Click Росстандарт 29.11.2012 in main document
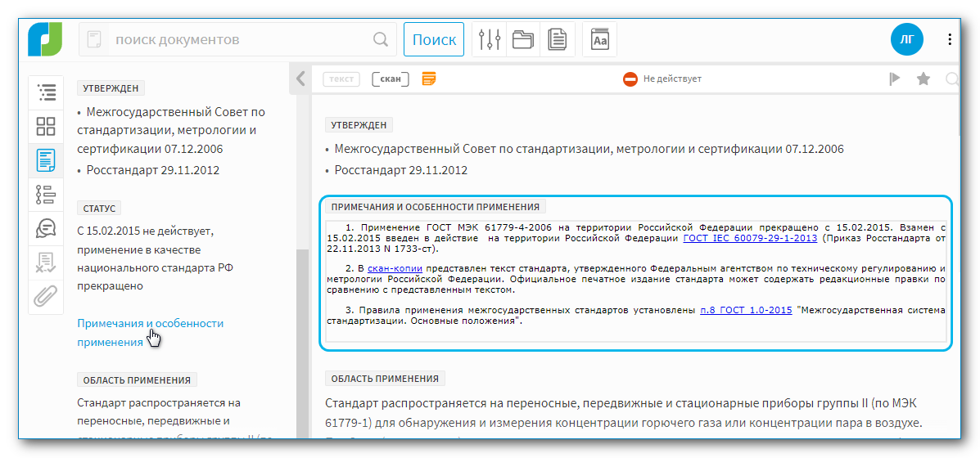 click(x=400, y=170)
